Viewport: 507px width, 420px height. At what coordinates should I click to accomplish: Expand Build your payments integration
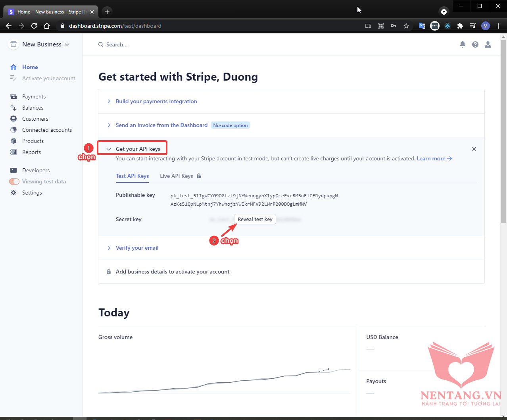[156, 101]
